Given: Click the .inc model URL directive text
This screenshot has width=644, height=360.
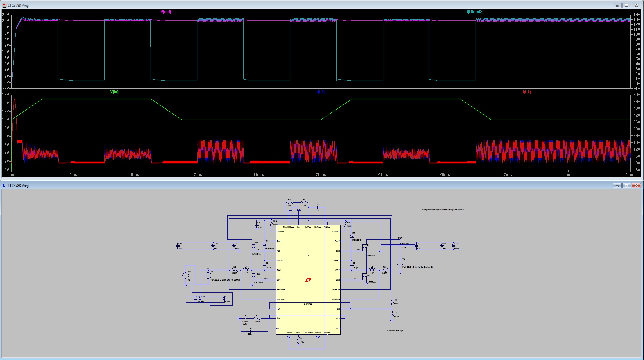Looking at the screenshot, I should 443,210.
